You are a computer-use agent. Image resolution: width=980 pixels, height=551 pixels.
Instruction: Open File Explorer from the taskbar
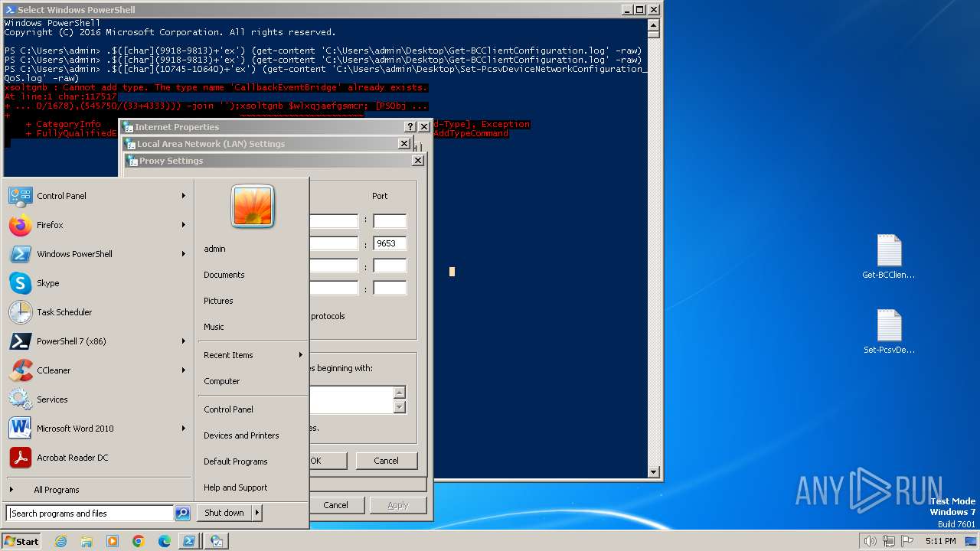(x=87, y=541)
